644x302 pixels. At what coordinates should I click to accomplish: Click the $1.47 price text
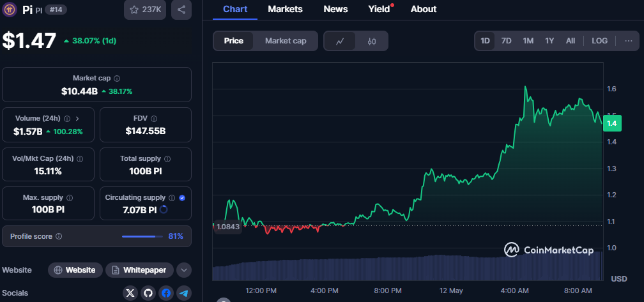click(x=29, y=41)
